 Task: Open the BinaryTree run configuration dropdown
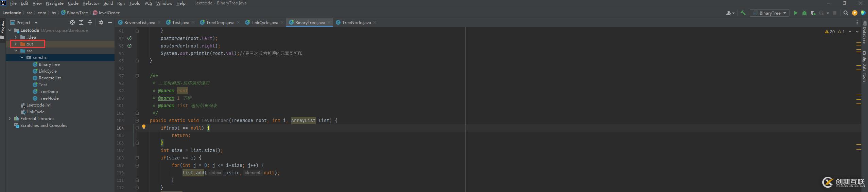tap(770, 13)
